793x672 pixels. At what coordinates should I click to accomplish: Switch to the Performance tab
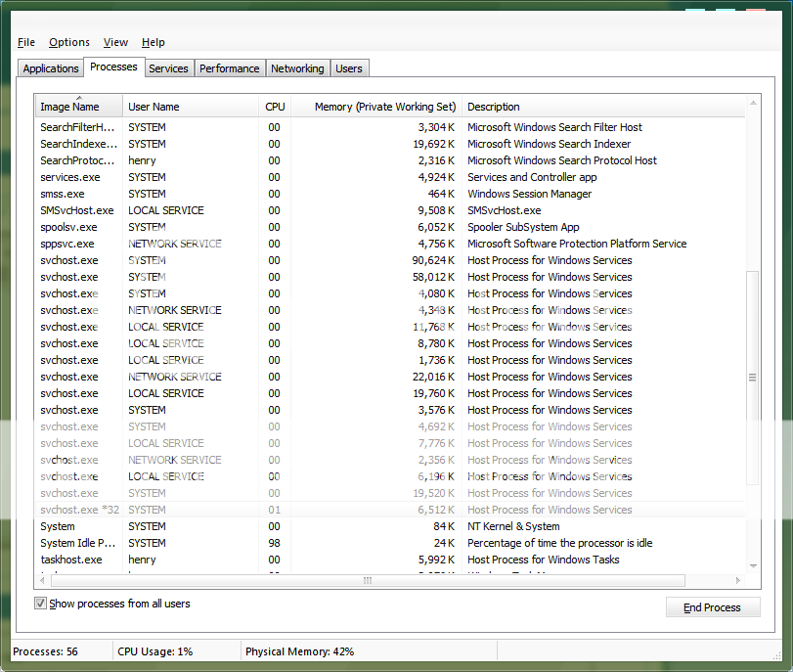(x=230, y=68)
